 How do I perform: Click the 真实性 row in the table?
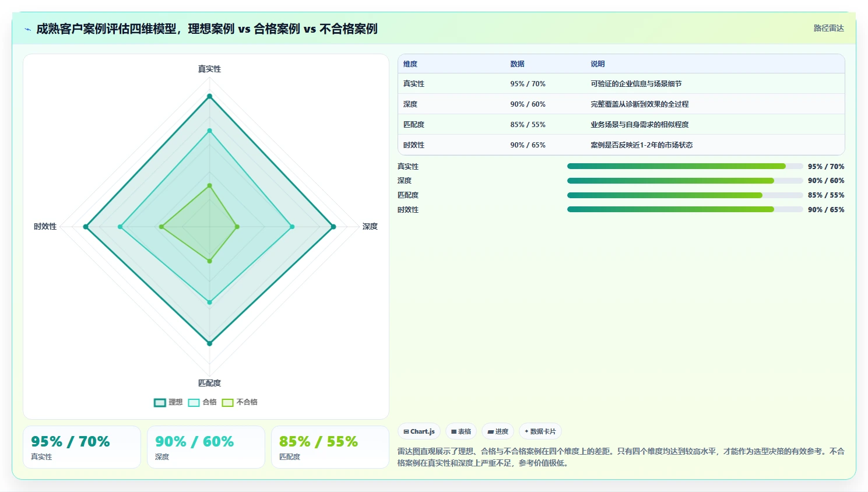point(621,84)
